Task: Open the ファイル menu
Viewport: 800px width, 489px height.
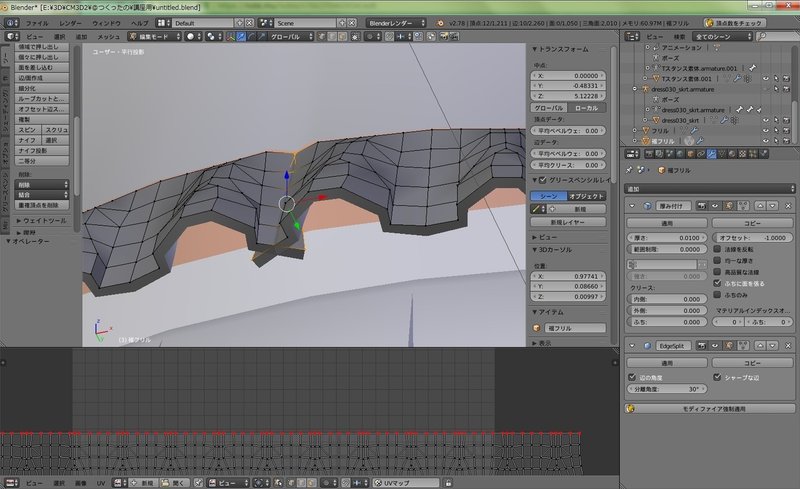Action: [x=35, y=21]
